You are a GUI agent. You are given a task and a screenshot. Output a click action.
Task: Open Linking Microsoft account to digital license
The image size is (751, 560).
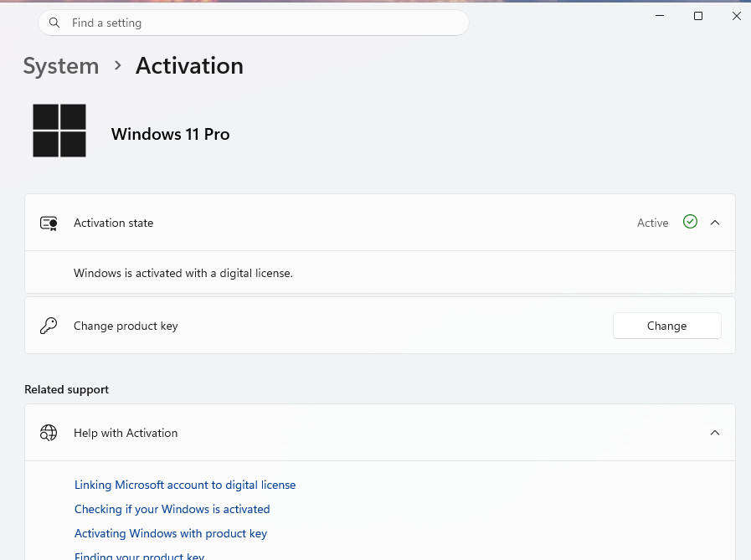pos(185,485)
